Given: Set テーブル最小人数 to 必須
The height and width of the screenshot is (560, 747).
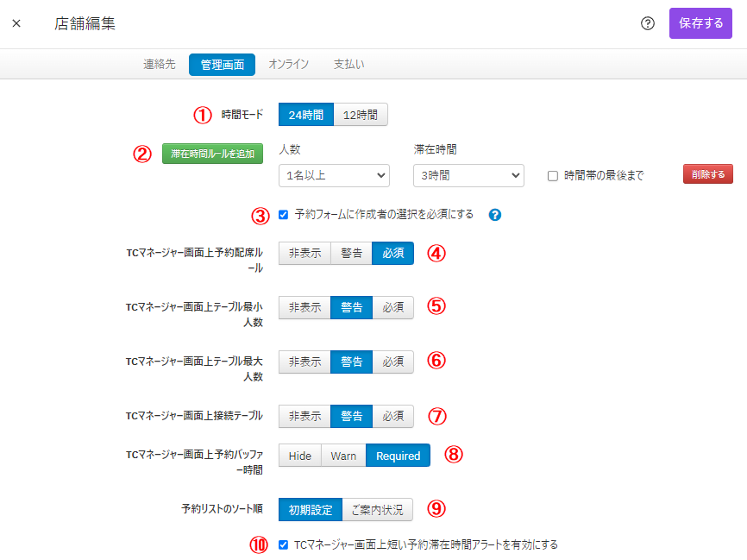Looking at the screenshot, I should 392,308.
